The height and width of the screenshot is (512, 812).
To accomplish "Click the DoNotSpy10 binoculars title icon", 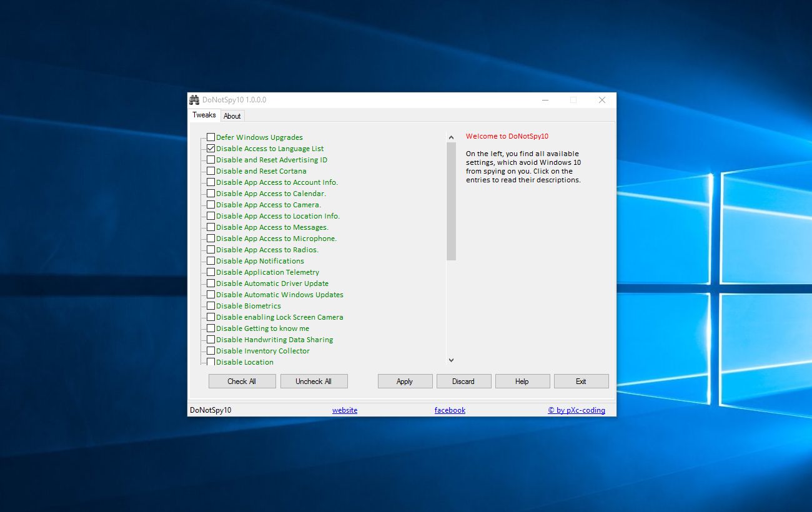I will point(194,100).
